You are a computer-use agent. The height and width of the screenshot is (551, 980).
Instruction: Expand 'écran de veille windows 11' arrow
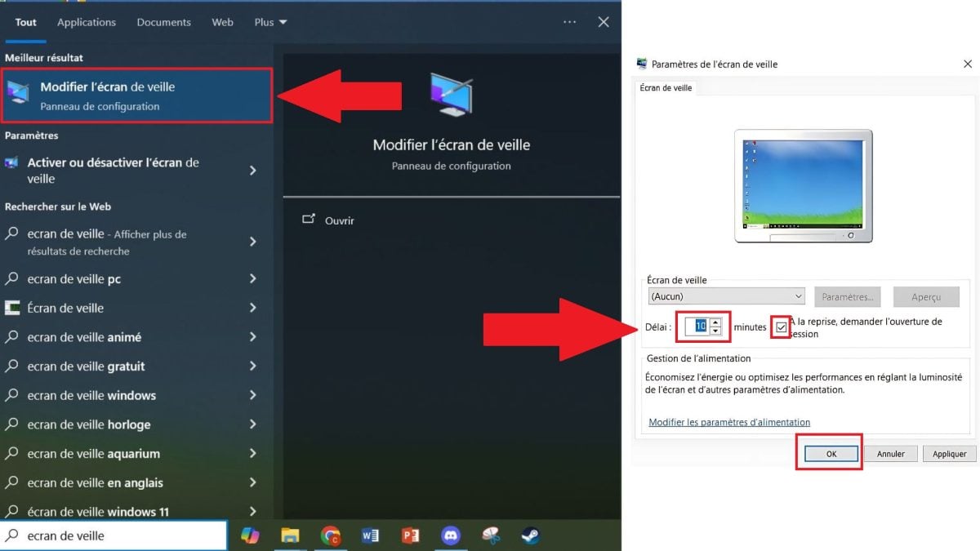253,512
